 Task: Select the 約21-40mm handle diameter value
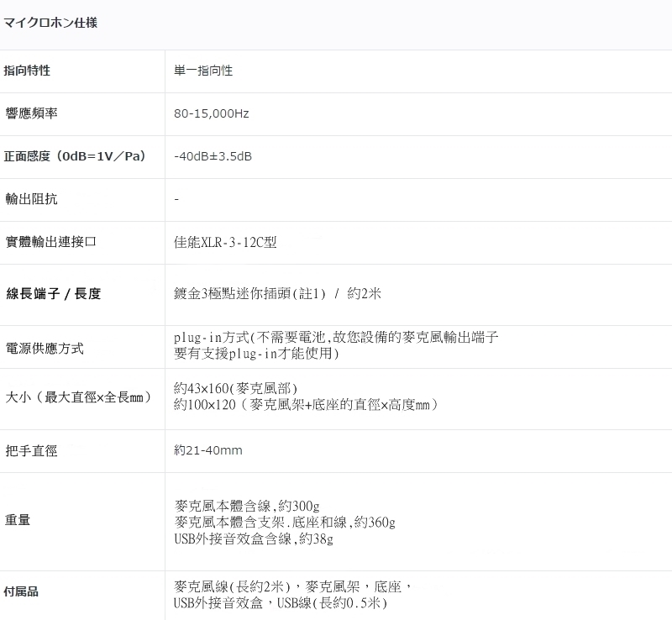pos(207,450)
